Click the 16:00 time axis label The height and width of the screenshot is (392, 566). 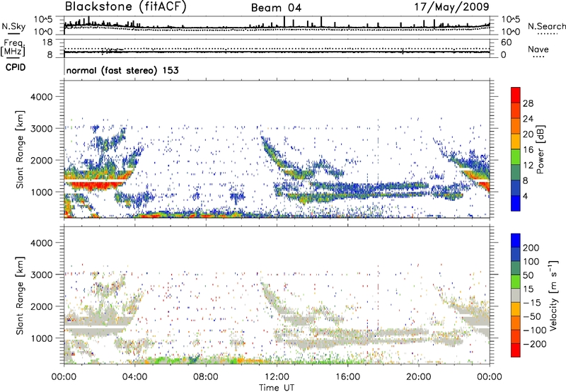point(347,377)
